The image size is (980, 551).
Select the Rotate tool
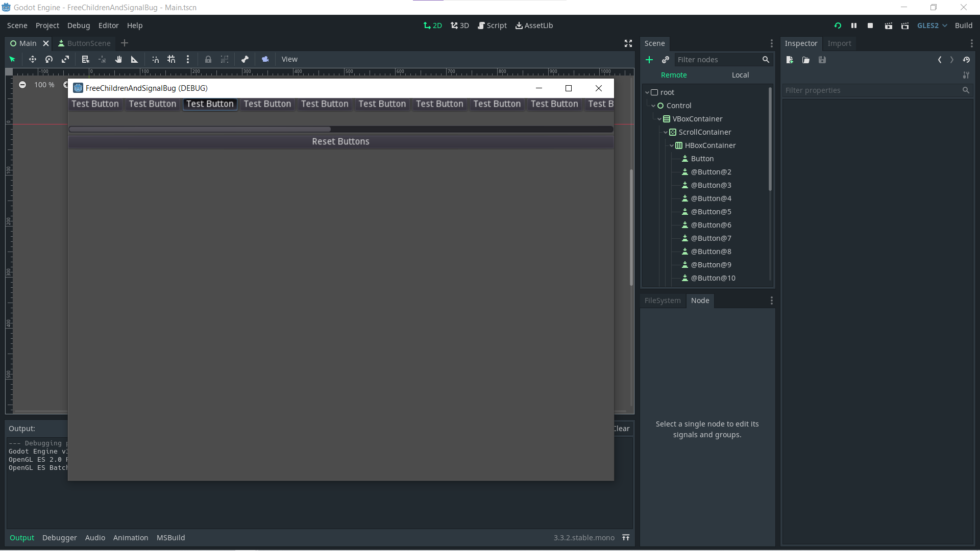point(48,59)
